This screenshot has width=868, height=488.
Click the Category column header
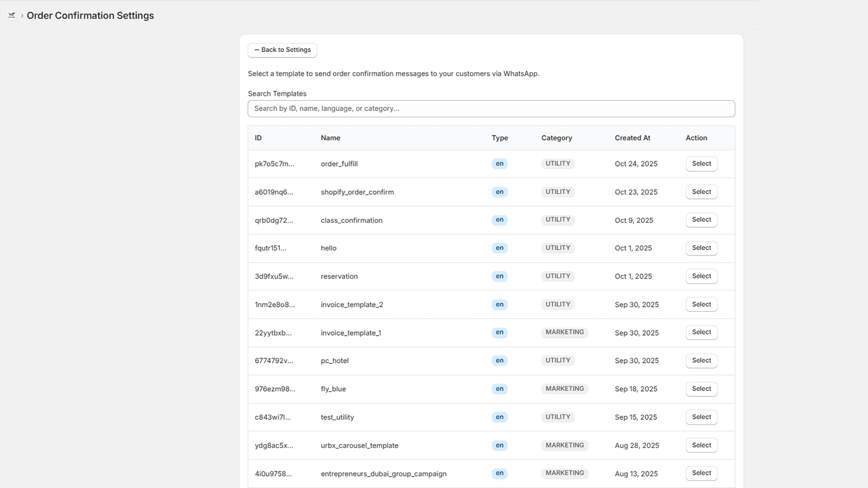(557, 138)
